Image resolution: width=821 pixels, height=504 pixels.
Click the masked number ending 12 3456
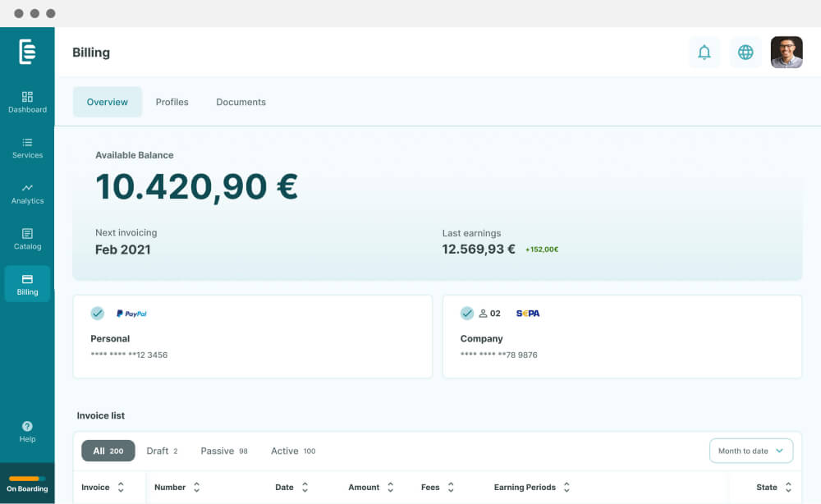click(x=129, y=355)
